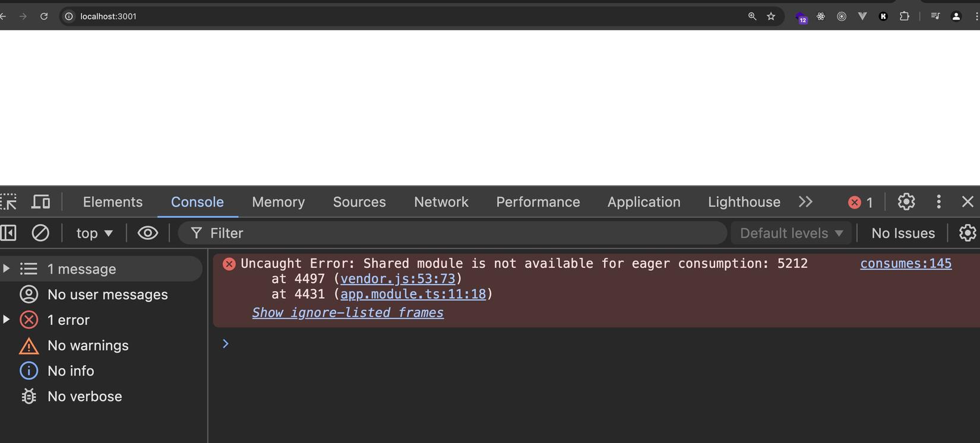
Task: Open the Lighthouse tab
Action: pos(744,202)
